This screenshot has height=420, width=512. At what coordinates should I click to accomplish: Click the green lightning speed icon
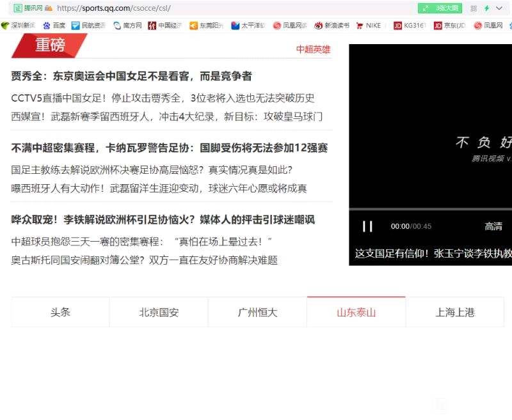pyautogui.click(x=486, y=8)
